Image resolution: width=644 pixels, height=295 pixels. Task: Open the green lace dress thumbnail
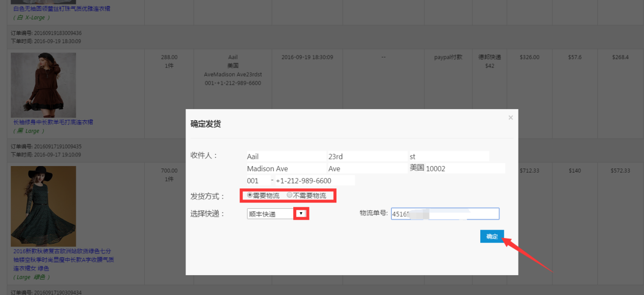pos(43,207)
